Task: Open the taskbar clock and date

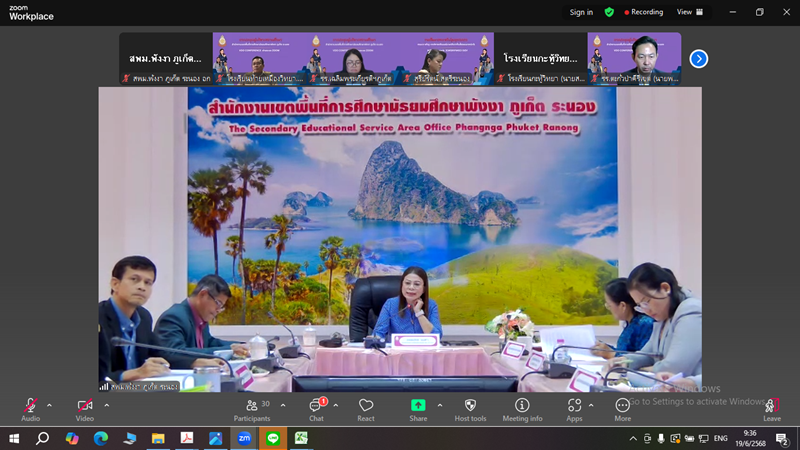Action: click(750, 438)
